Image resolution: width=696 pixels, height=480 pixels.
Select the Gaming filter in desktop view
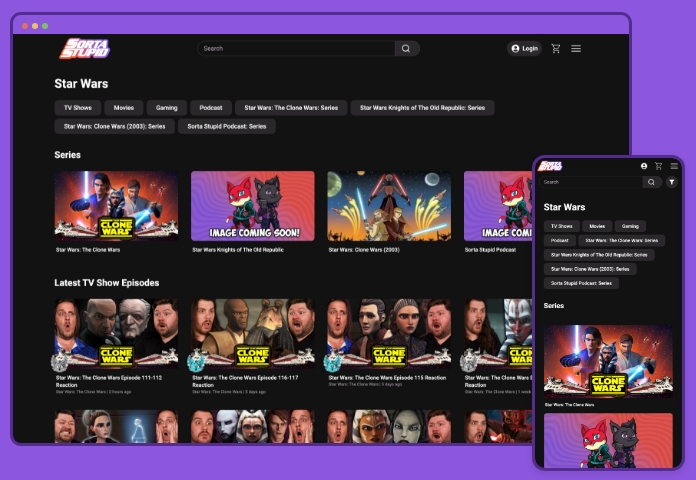[167, 108]
